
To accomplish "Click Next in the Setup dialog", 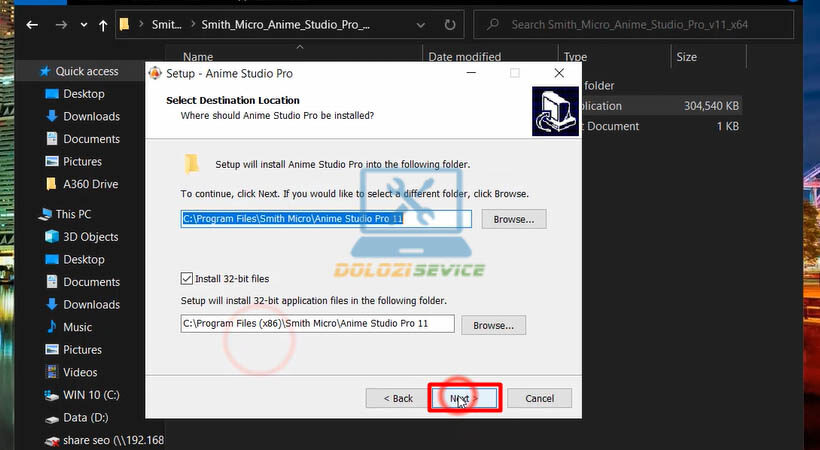I will tap(465, 398).
